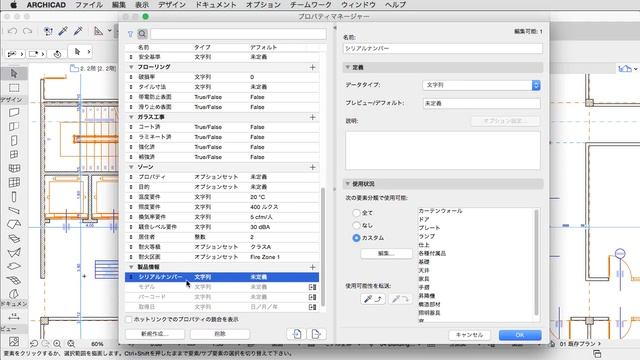Select the タイル寸法 property row
The image size is (640, 360).
click(222, 87)
